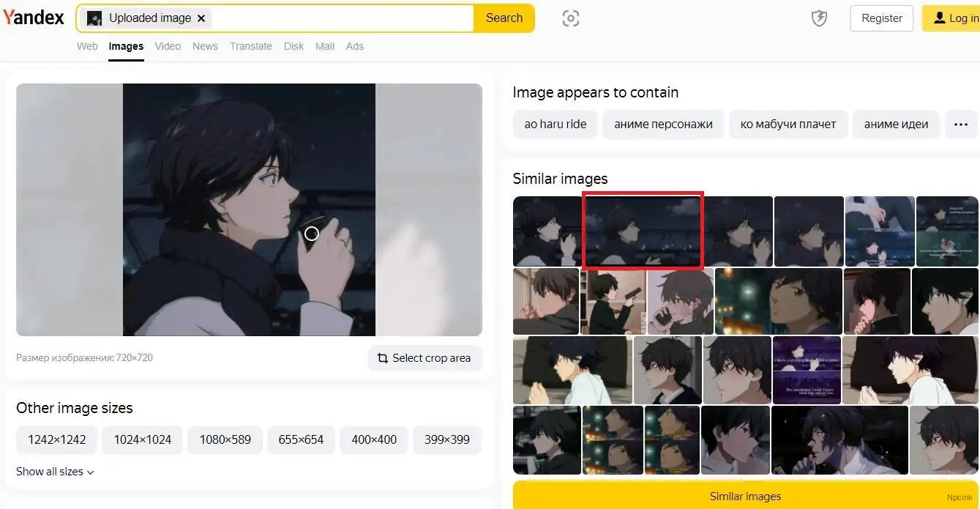Click the main uploaded anime preview image

click(x=249, y=209)
